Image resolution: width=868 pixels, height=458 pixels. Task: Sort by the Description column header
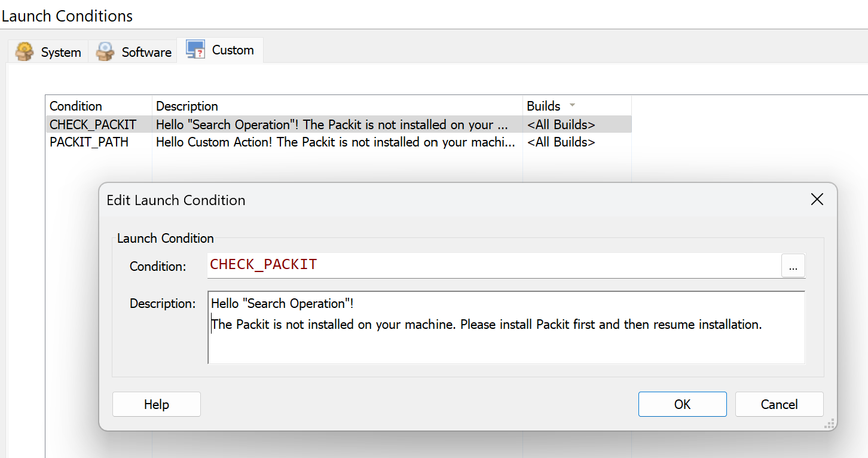(337, 106)
